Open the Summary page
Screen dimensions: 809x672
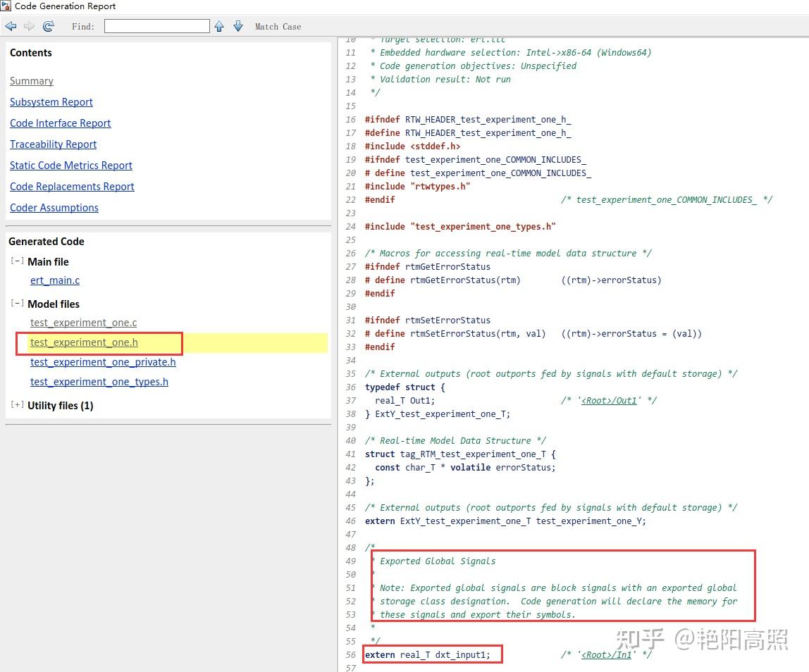[x=31, y=81]
